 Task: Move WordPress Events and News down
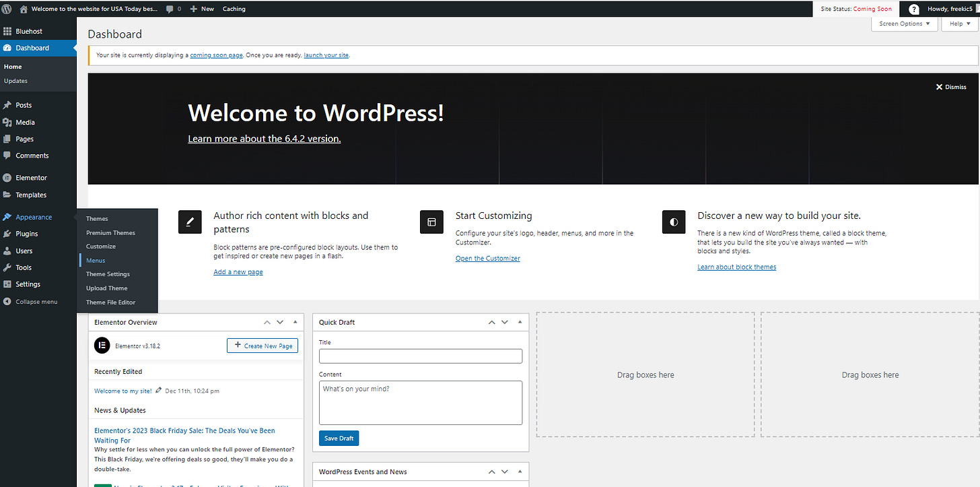tap(505, 472)
